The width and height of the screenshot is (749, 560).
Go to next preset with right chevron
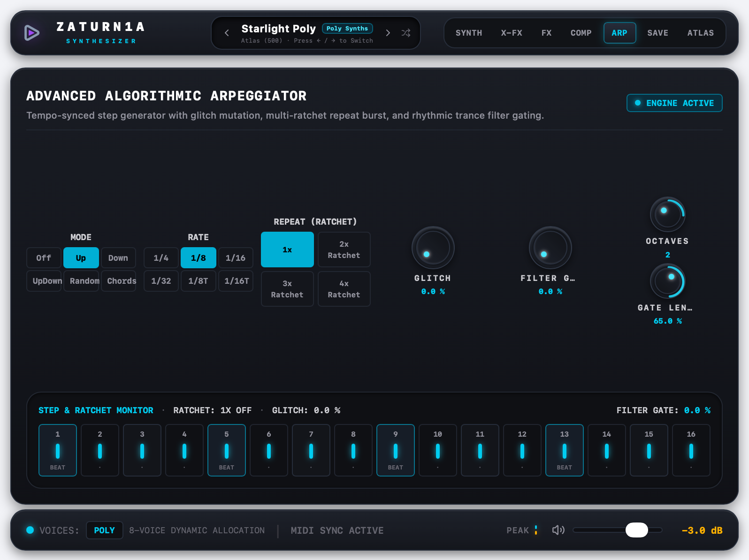coord(388,33)
